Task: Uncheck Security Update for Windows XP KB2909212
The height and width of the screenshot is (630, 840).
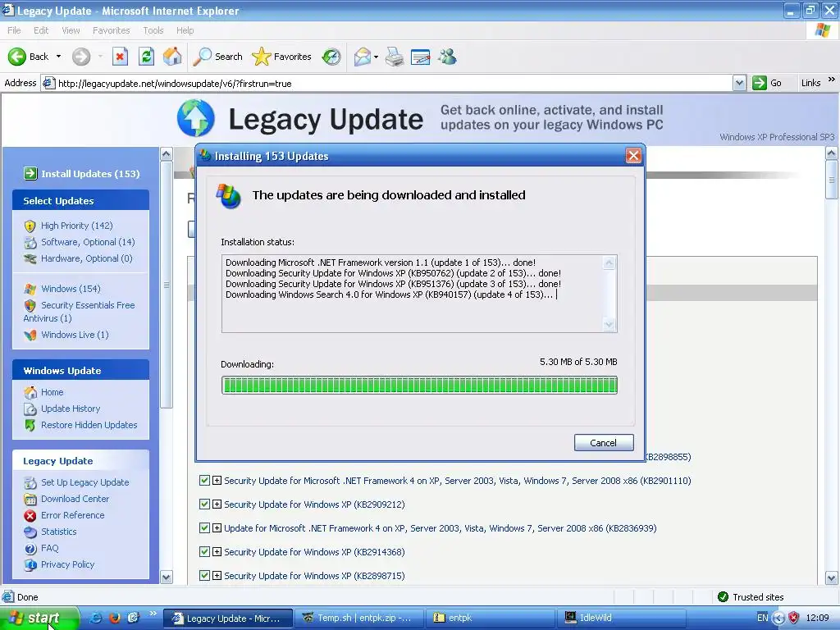Action: click(204, 504)
